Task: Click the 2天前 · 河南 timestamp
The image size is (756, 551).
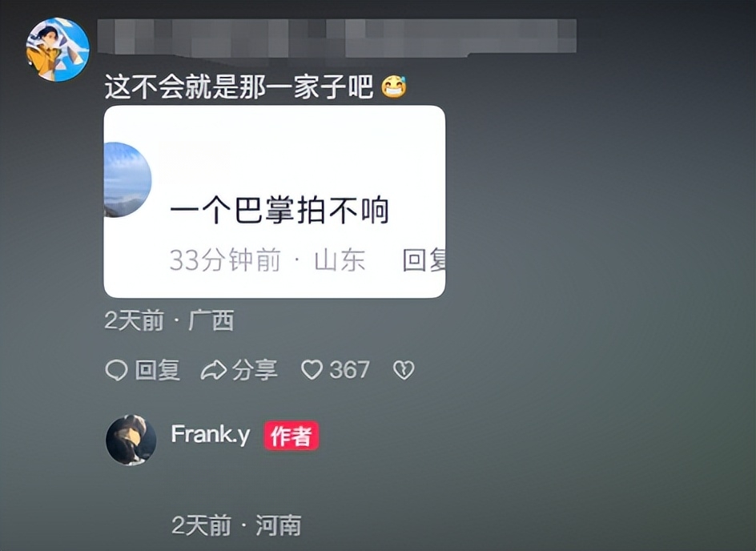Action: 236,525
